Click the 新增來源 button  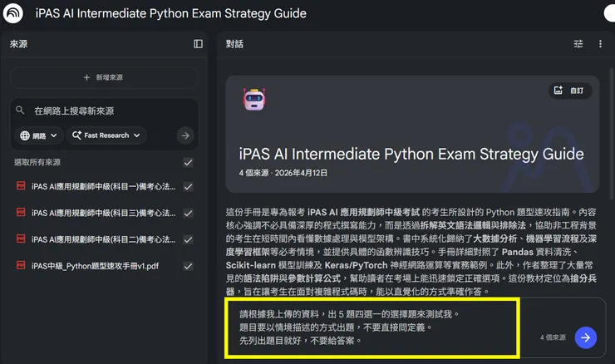pyautogui.click(x=104, y=77)
